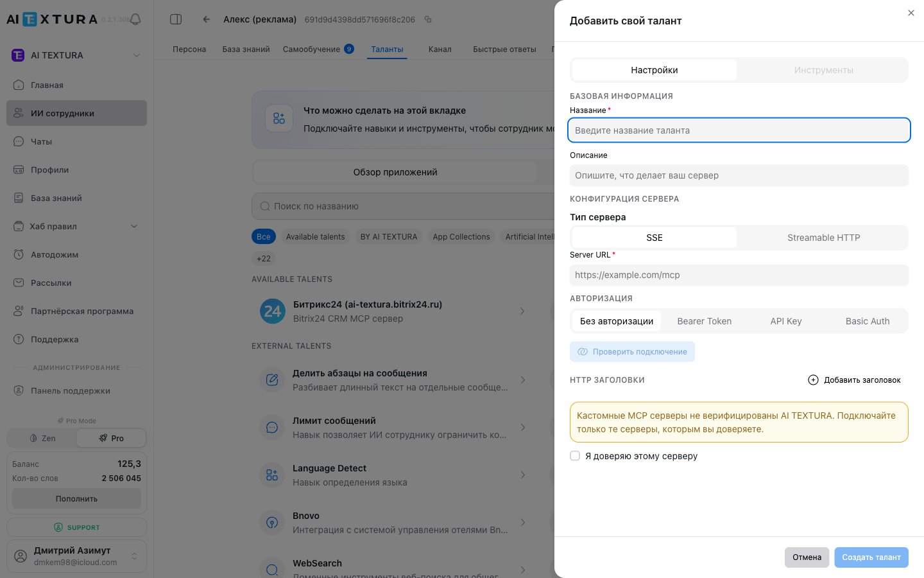924x578 pixels.
Task: Open Лимит сообщений row chevron
Action: [523, 427]
